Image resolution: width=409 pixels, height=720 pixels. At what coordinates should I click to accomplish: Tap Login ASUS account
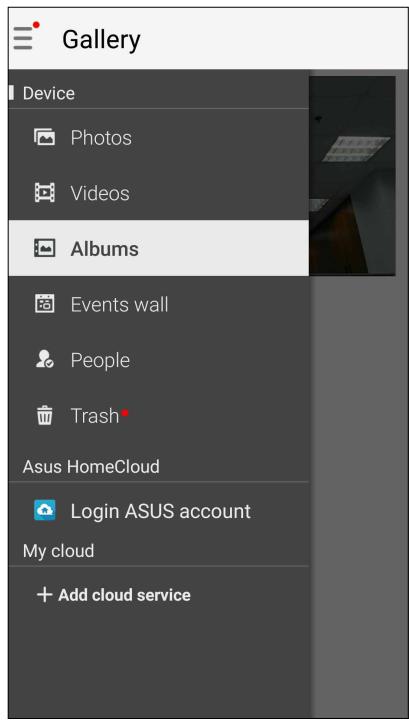158,510
